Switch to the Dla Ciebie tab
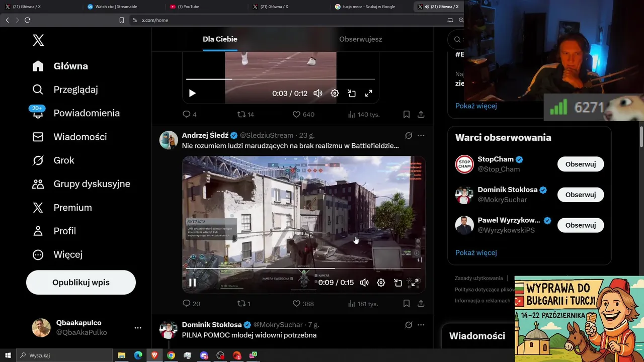 point(220,39)
